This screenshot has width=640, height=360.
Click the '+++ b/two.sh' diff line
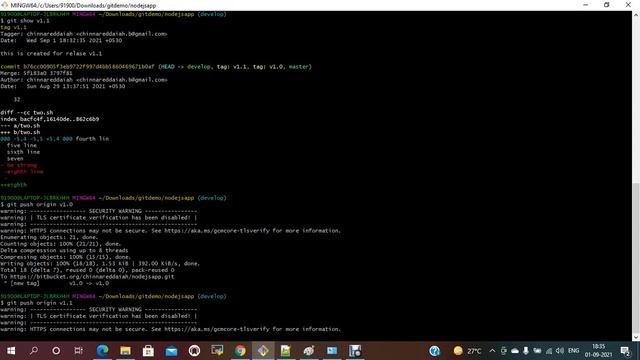click(x=20, y=132)
